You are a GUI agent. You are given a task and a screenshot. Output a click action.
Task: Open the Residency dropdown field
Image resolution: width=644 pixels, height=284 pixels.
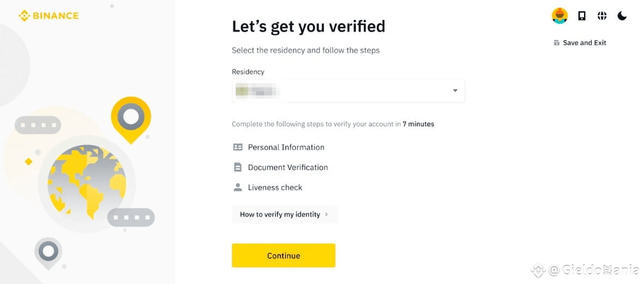(348, 90)
